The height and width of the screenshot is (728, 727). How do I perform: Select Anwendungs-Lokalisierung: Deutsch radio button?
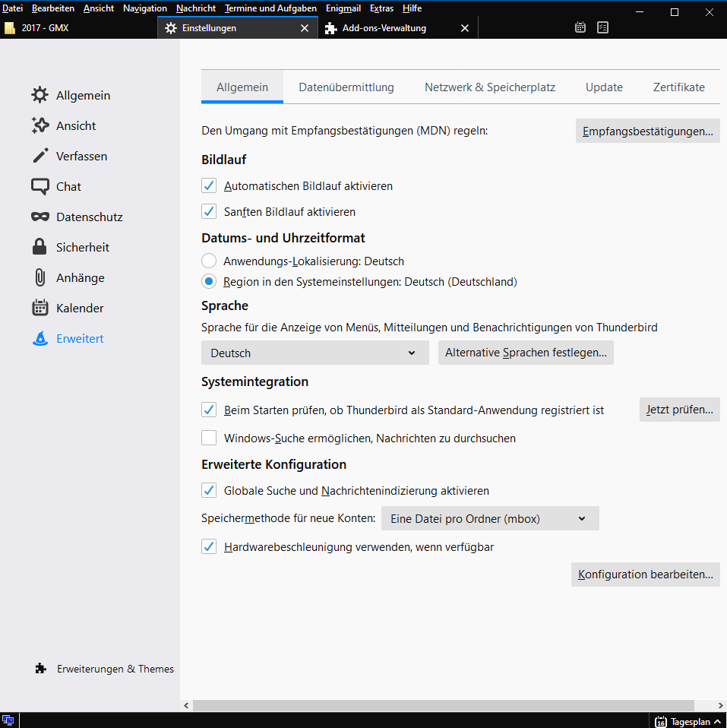pos(209,261)
